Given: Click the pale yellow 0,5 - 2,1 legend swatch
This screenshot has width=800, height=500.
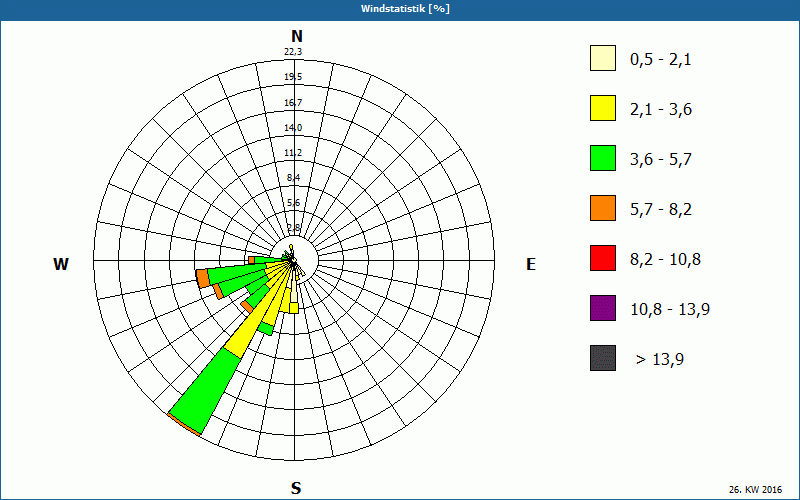Looking at the screenshot, I should (x=603, y=58).
